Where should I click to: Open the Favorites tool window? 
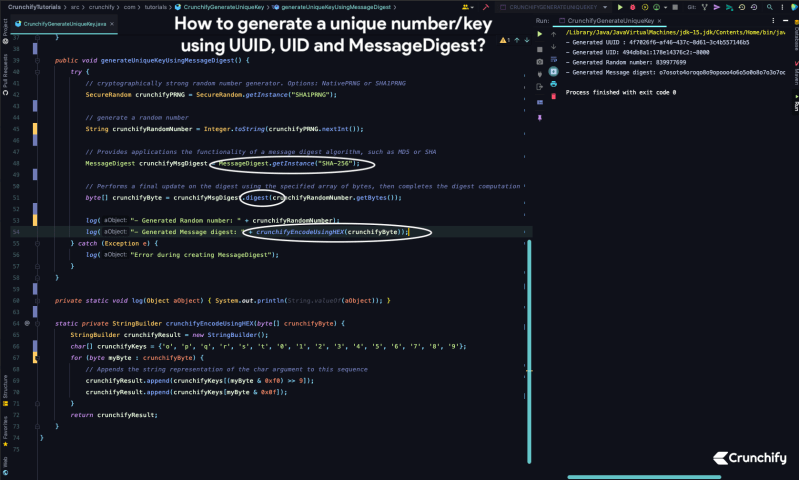(x=5, y=432)
